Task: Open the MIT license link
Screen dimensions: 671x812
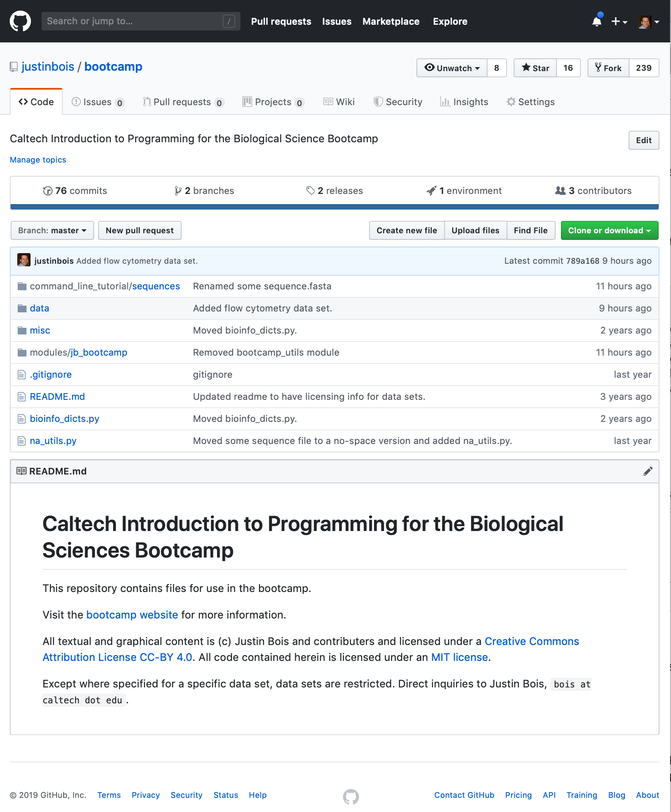Action: click(460, 657)
